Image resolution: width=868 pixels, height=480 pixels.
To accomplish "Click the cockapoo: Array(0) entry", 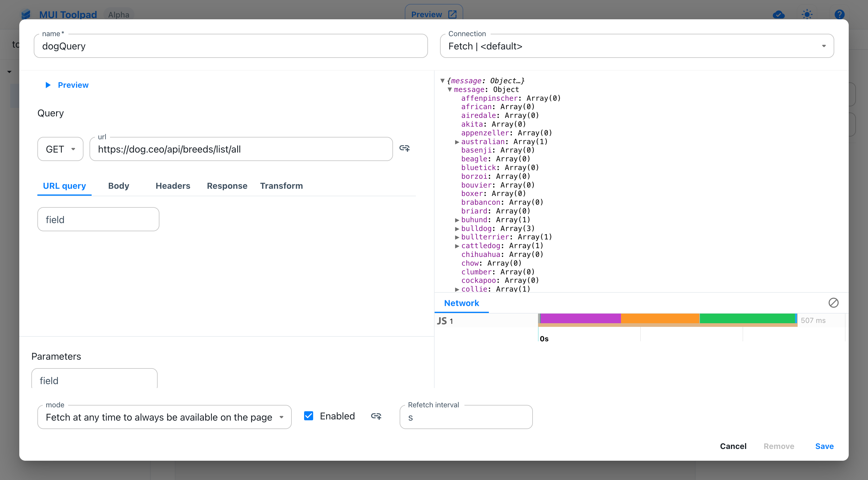I will [x=500, y=280].
